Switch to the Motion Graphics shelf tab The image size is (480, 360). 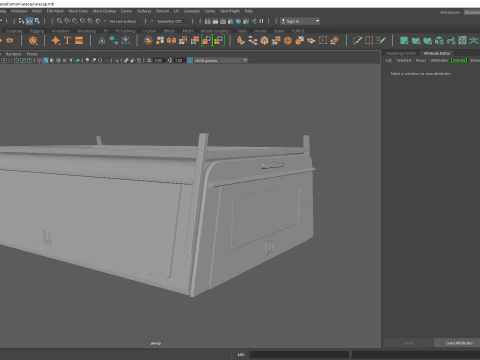215,31
